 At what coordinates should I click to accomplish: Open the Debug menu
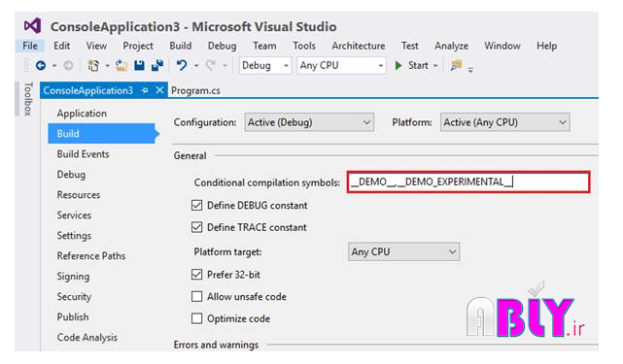(222, 46)
